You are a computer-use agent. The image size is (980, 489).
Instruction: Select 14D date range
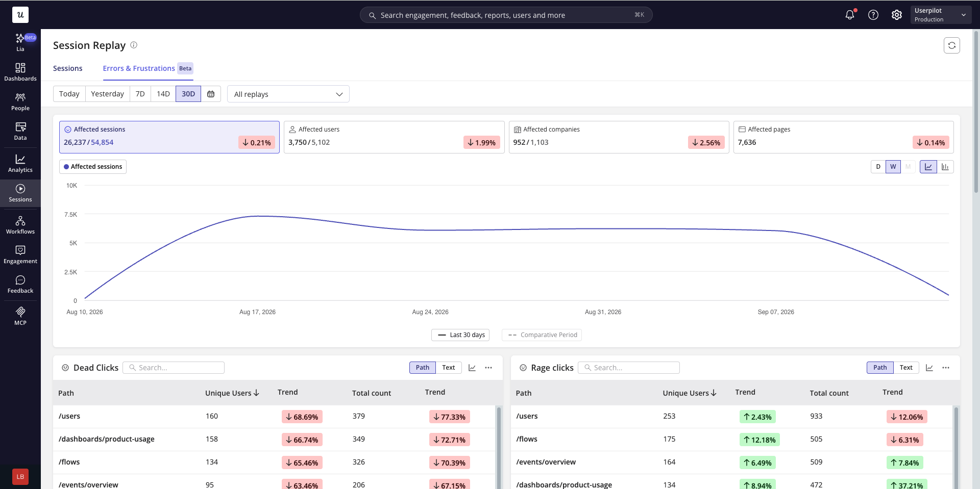[x=163, y=94]
